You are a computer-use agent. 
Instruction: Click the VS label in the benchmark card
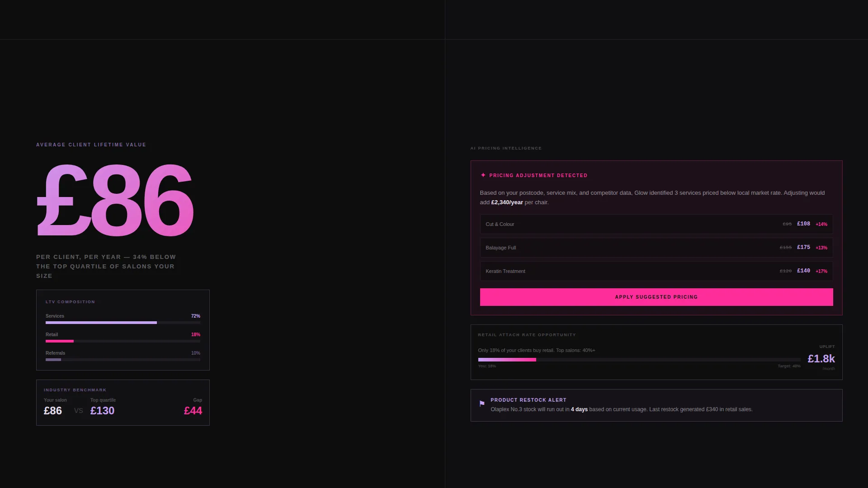point(79,411)
